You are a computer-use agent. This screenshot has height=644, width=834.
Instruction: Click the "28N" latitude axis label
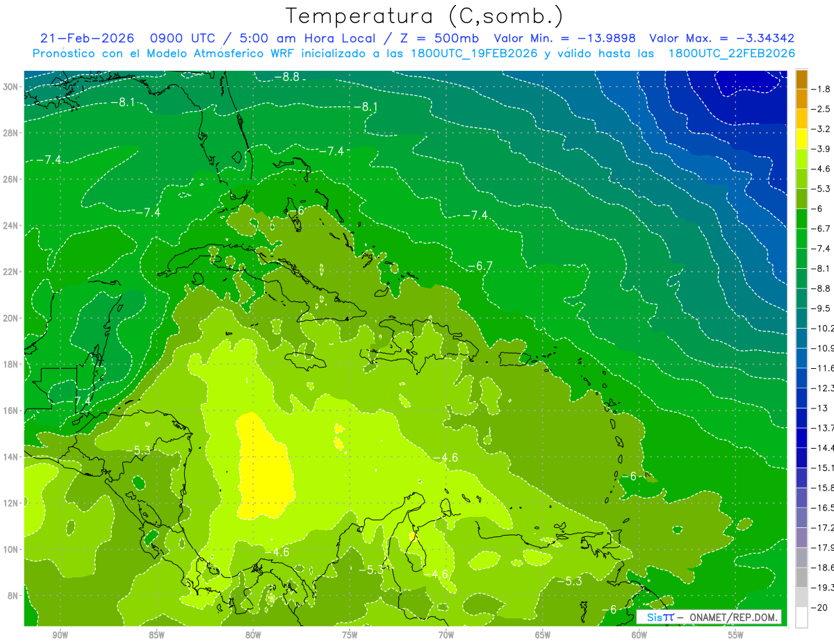click(10, 133)
